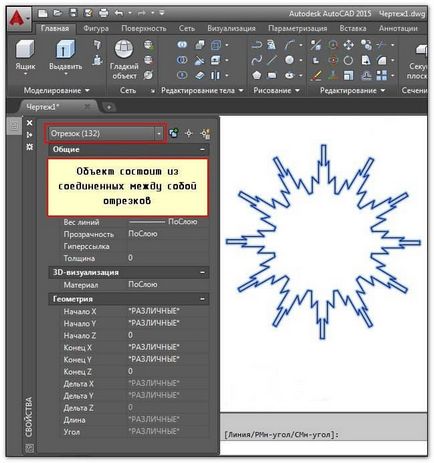Click the Open file icon in quick access toolbar

58,13
